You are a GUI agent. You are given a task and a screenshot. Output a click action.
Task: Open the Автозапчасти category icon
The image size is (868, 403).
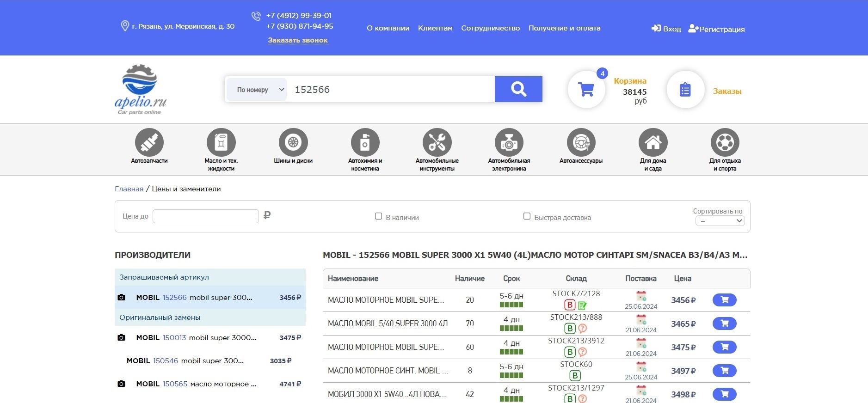pos(149,142)
